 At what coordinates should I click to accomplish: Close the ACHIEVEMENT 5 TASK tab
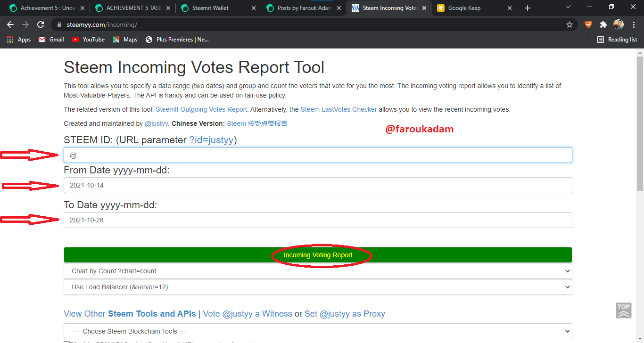168,8
